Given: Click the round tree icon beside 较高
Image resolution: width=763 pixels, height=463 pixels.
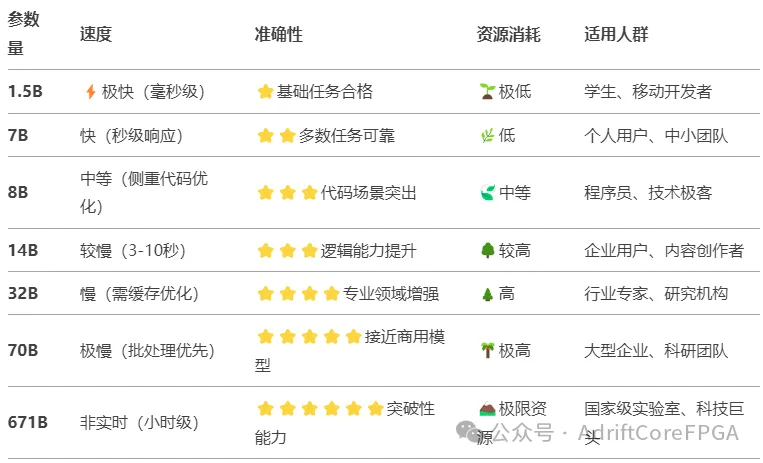Looking at the screenshot, I should click(488, 251).
